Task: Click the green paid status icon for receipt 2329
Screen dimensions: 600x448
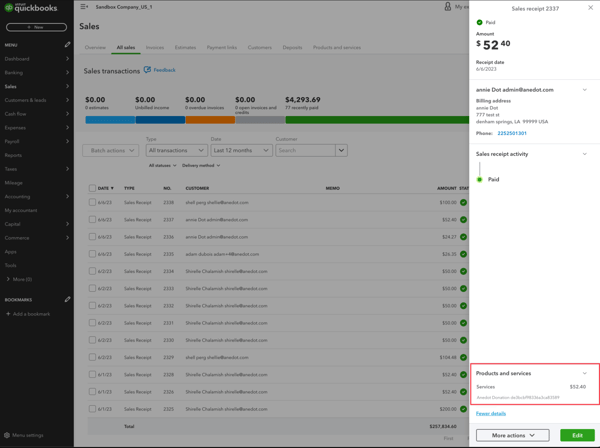Action: [463, 357]
